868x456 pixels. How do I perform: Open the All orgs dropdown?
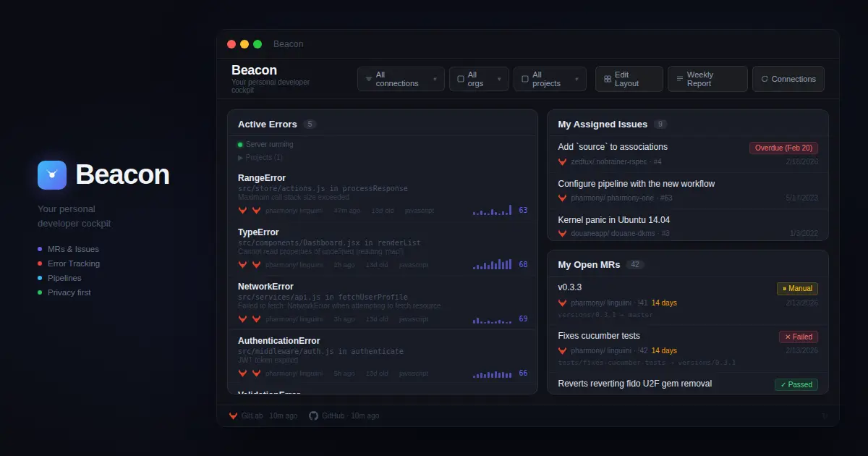tap(479, 79)
